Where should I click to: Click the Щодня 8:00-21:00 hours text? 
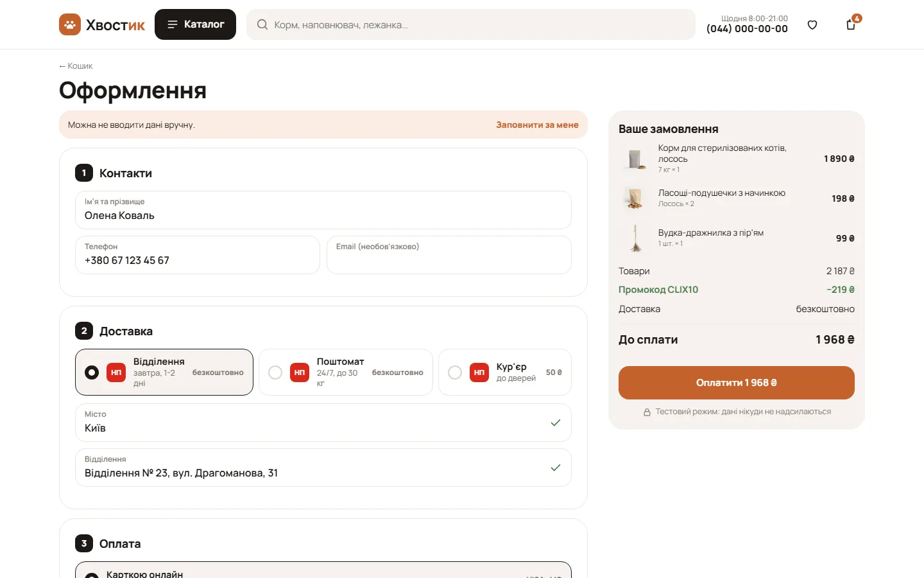coord(755,19)
